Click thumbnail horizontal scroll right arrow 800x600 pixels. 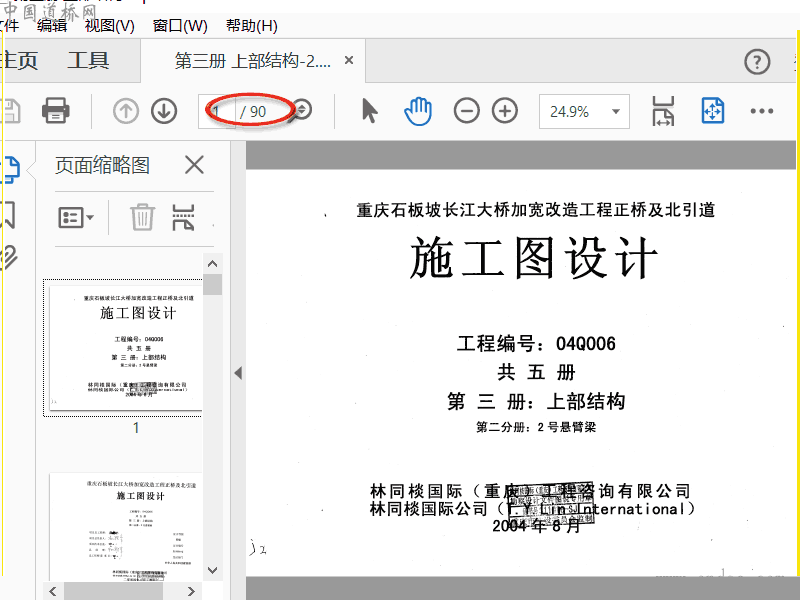coord(191,591)
